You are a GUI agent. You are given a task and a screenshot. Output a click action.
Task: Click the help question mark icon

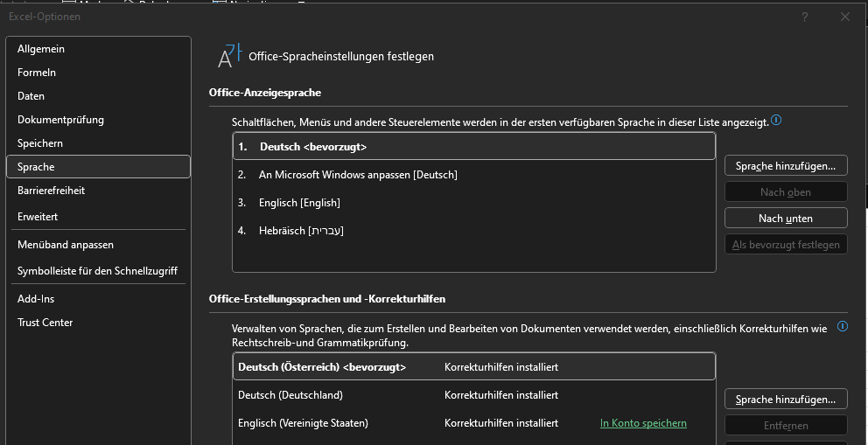point(805,17)
